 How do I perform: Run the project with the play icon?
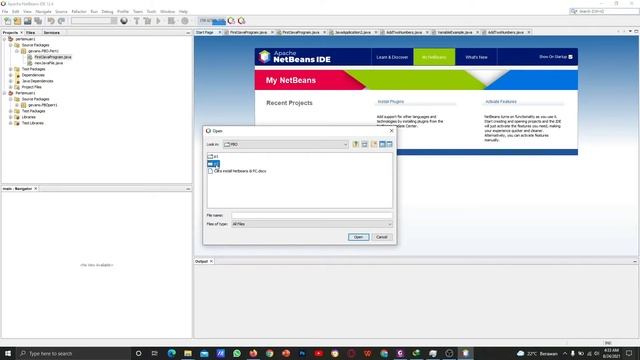click(158, 21)
